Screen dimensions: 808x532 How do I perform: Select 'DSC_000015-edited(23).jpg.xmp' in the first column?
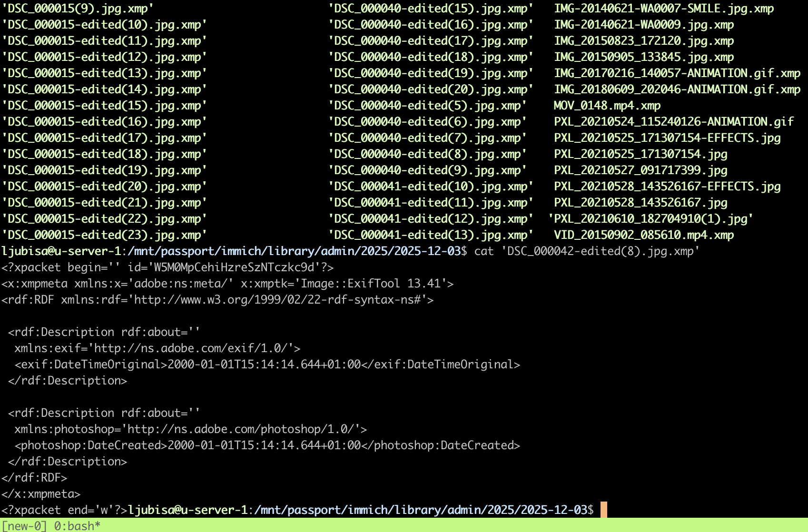[x=104, y=235]
